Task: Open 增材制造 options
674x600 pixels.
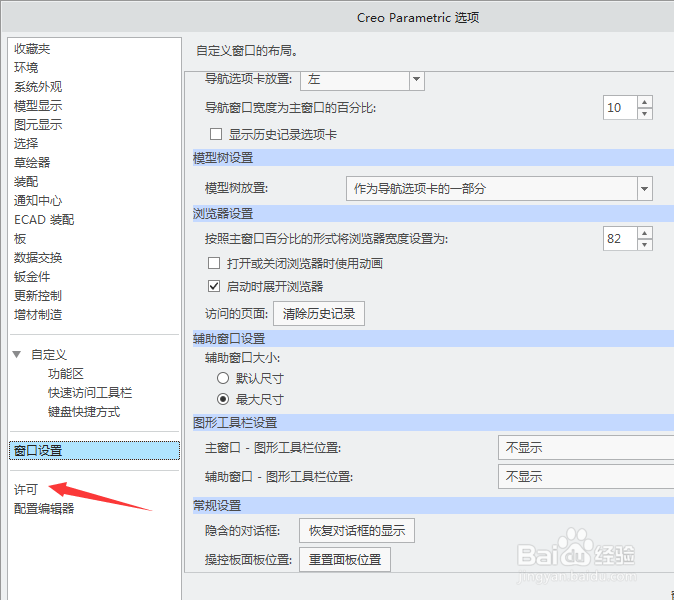Action: tap(38, 315)
